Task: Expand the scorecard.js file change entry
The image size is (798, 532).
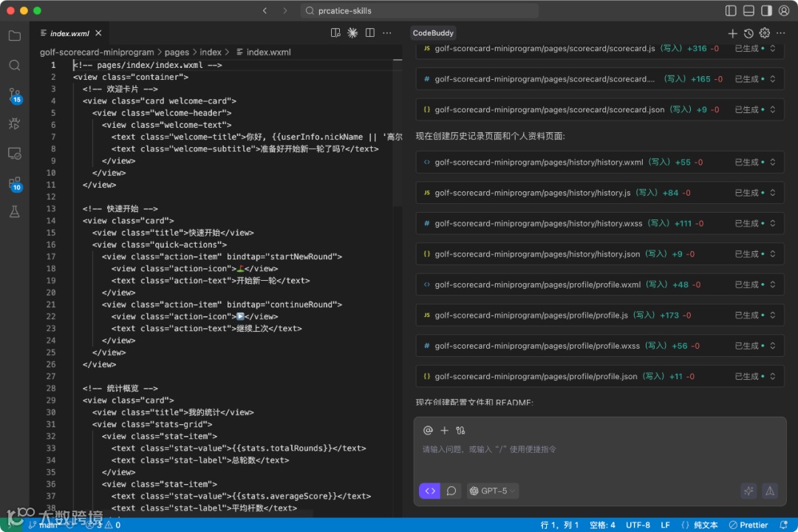Action: tap(773, 48)
